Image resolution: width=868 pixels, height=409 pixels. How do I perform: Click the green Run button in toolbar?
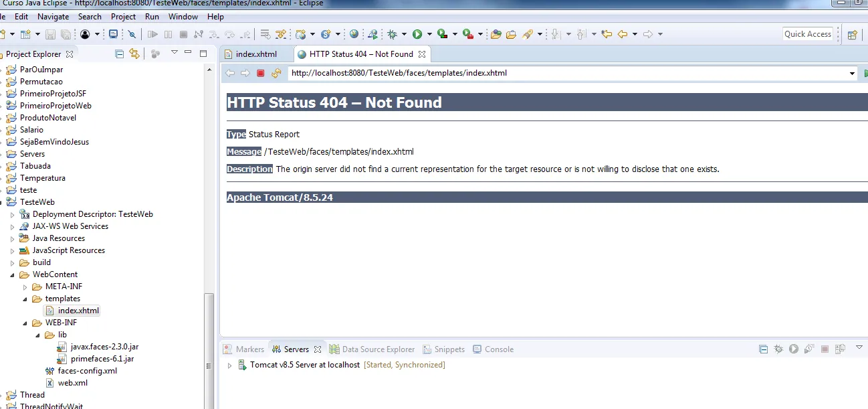(417, 34)
